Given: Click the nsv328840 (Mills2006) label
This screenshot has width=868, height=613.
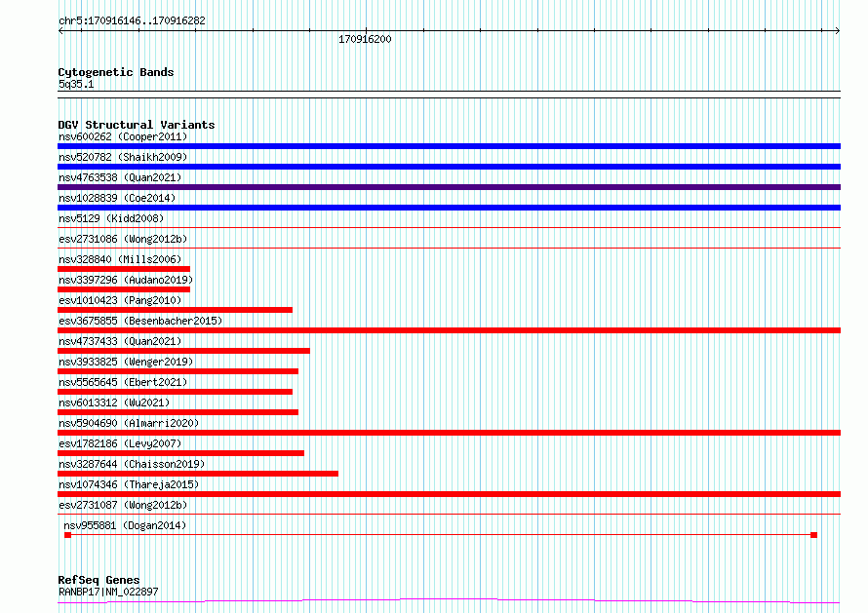Looking at the screenshot, I should (x=120, y=259).
